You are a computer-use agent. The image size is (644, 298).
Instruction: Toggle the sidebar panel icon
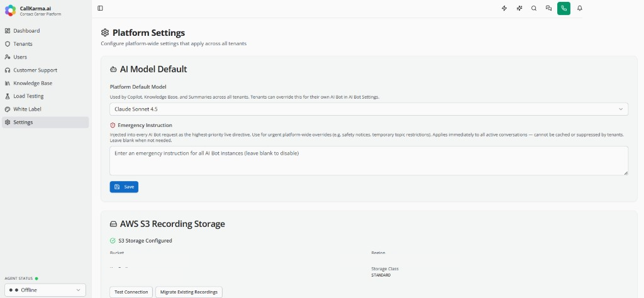100,8
